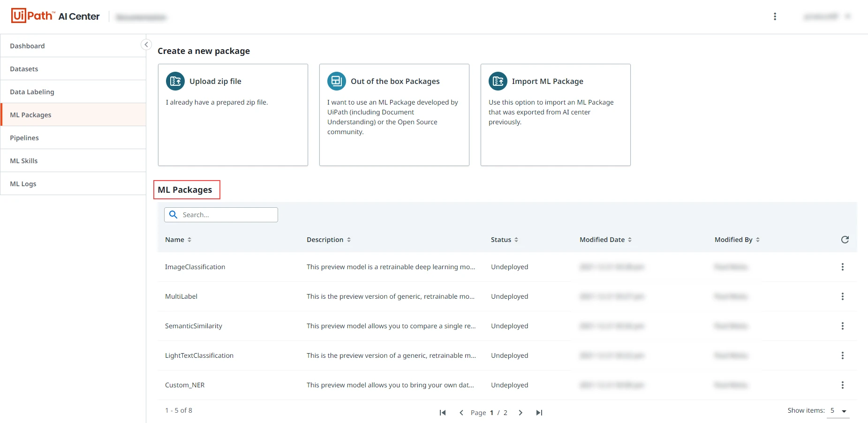Viewport: 868px width, 423px height.
Task: View ML Logs
Action: click(73, 184)
